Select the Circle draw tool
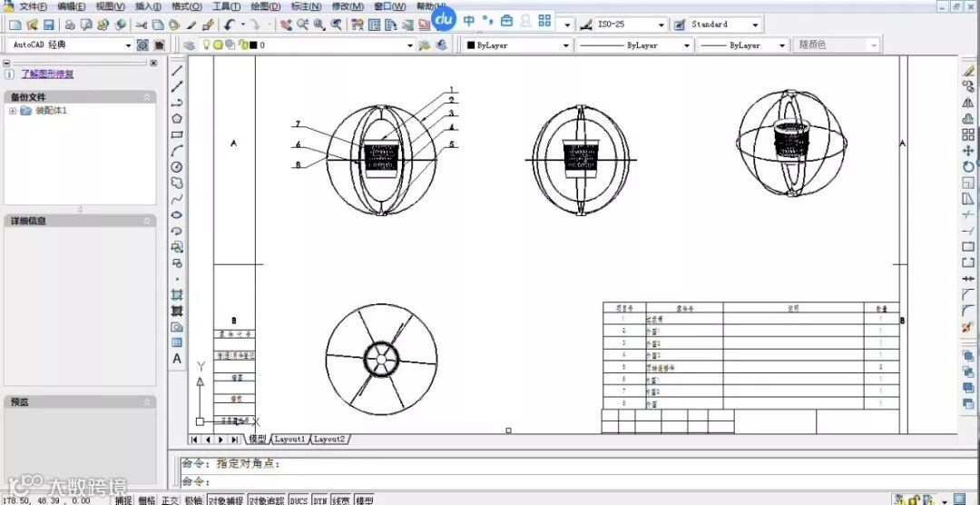The width and height of the screenshot is (980, 505). point(178,166)
